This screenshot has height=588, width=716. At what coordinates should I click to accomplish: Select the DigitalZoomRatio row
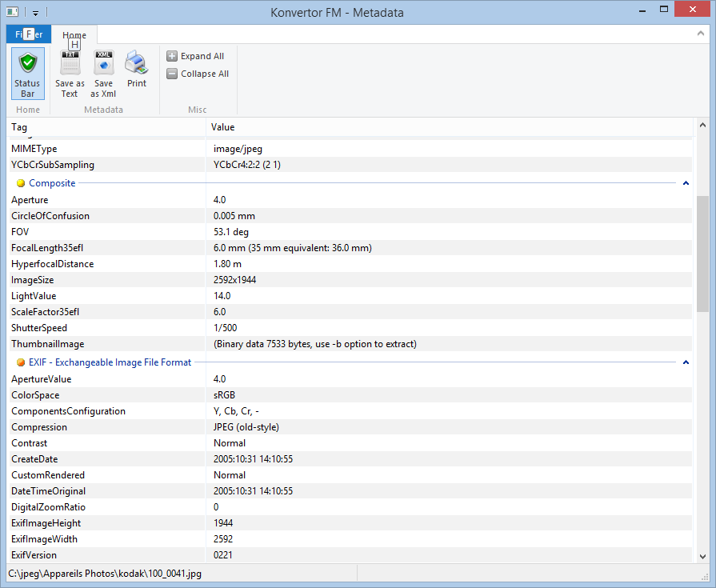(350, 506)
